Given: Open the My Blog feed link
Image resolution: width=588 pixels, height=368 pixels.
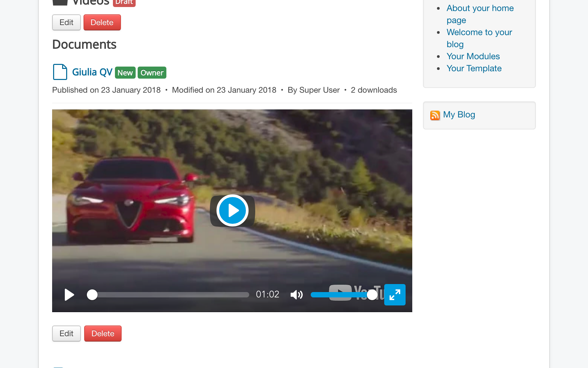Looking at the screenshot, I should (459, 115).
